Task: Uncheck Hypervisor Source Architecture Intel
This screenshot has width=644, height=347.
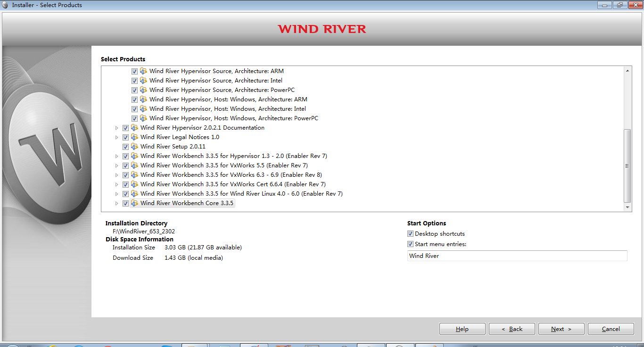Action: point(134,81)
